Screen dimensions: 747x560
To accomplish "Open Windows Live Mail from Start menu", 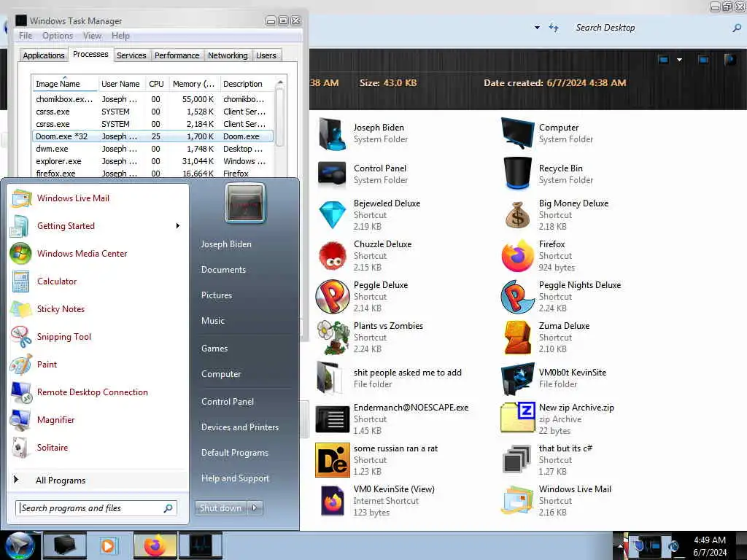I will (x=73, y=198).
